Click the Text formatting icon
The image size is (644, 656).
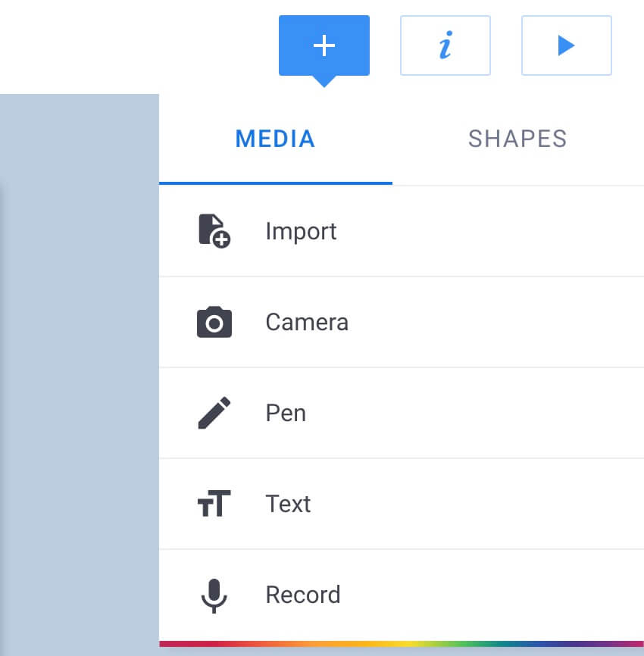[x=214, y=503]
